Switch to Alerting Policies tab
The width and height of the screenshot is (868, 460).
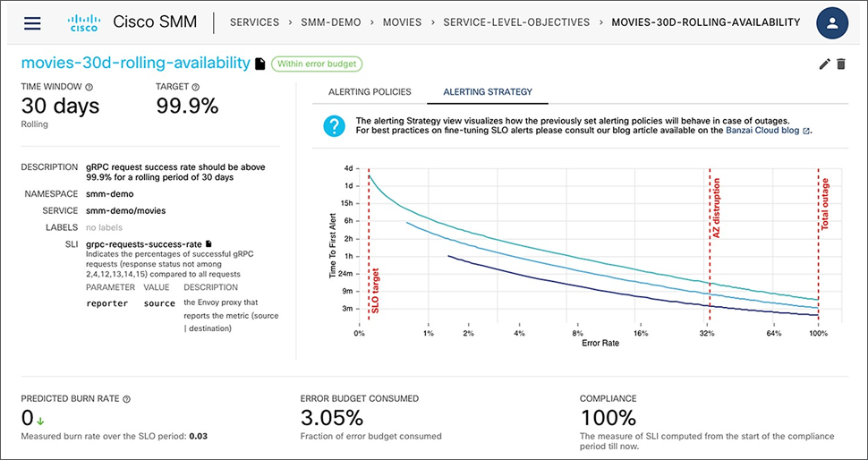pyautogui.click(x=370, y=92)
